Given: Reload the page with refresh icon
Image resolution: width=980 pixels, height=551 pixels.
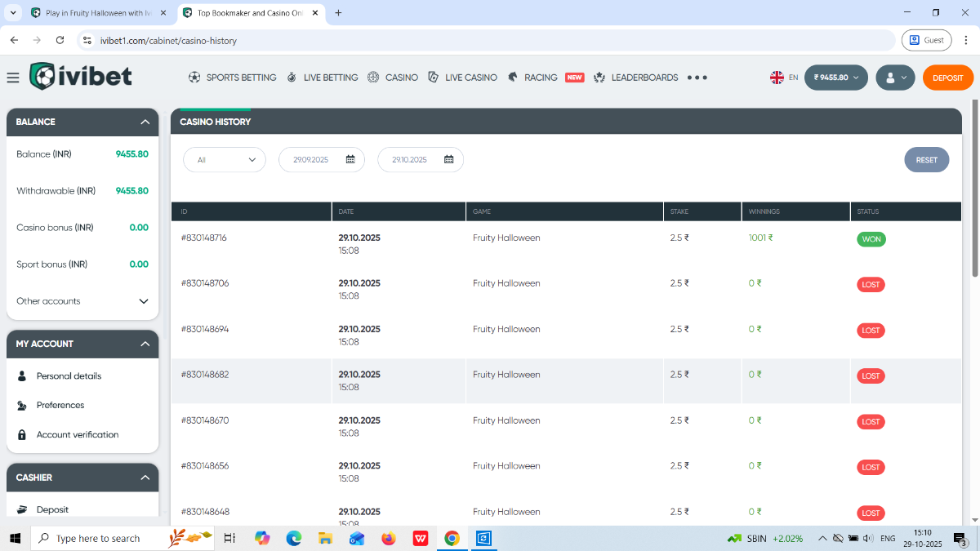Looking at the screenshot, I should 60,40.
